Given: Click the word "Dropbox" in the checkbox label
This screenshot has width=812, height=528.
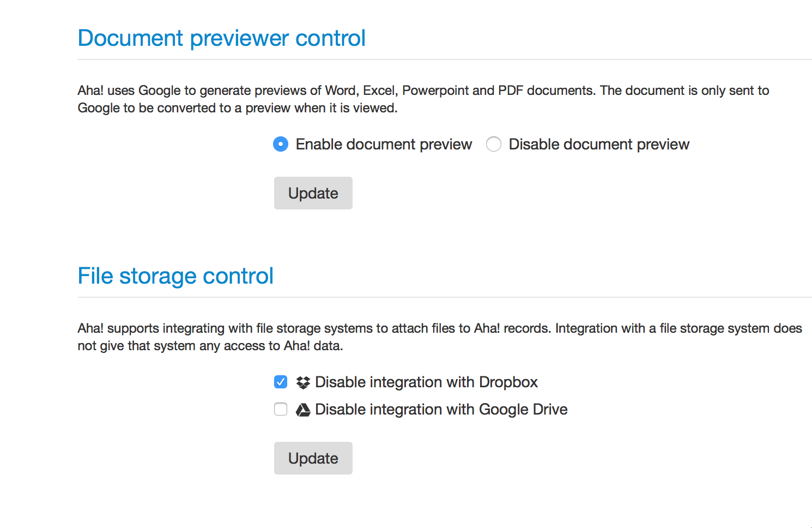Looking at the screenshot, I should pyautogui.click(x=508, y=382).
